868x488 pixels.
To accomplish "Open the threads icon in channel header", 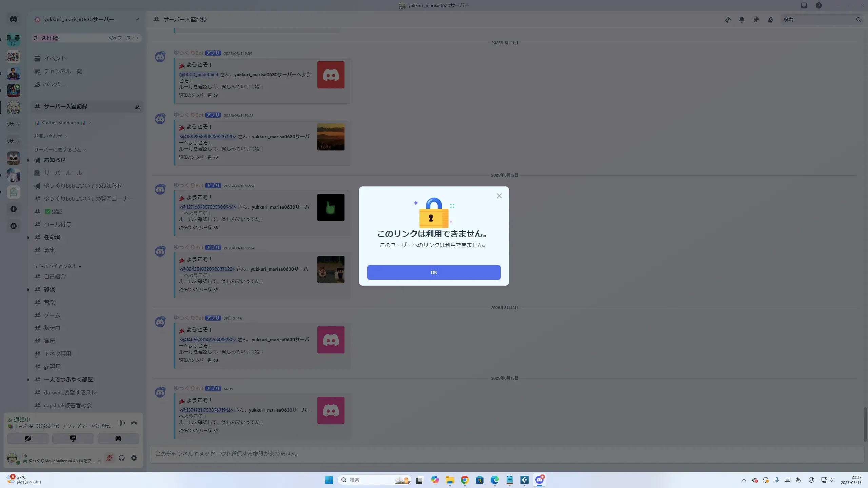I will [728, 20].
